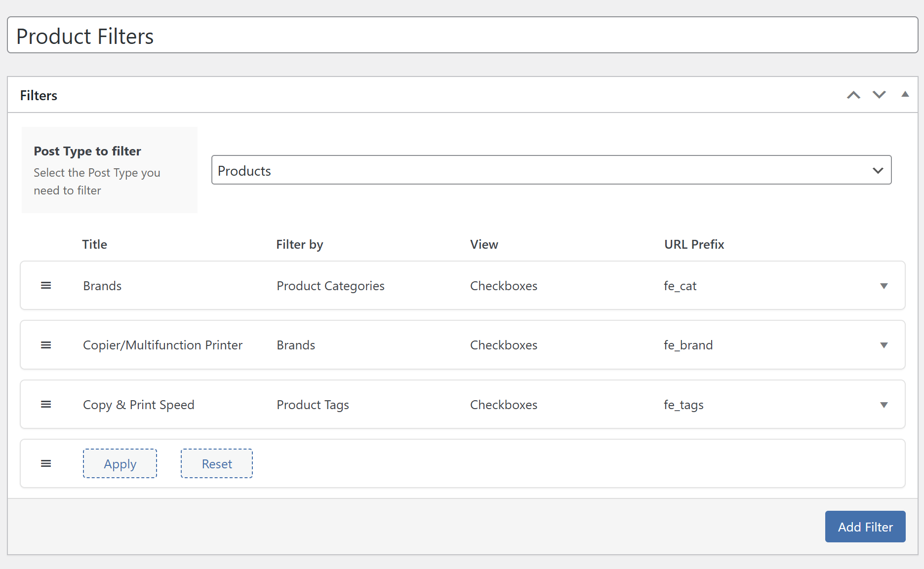Image resolution: width=924 pixels, height=569 pixels.
Task: Click the Filter by column header
Action: click(299, 244)
